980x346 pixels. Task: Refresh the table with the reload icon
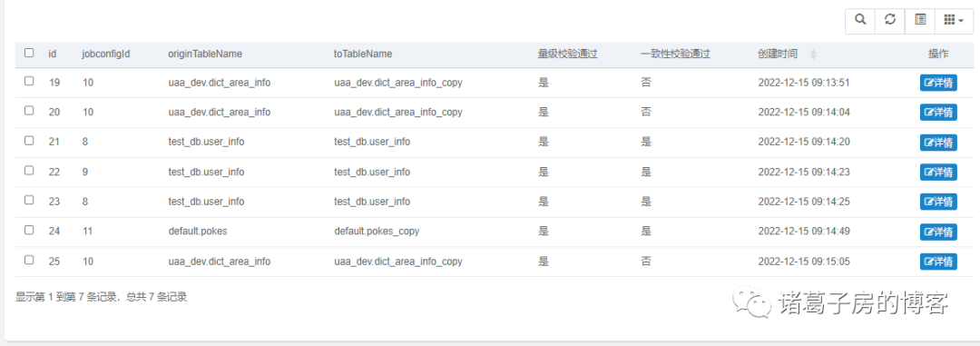pos(890,20)
